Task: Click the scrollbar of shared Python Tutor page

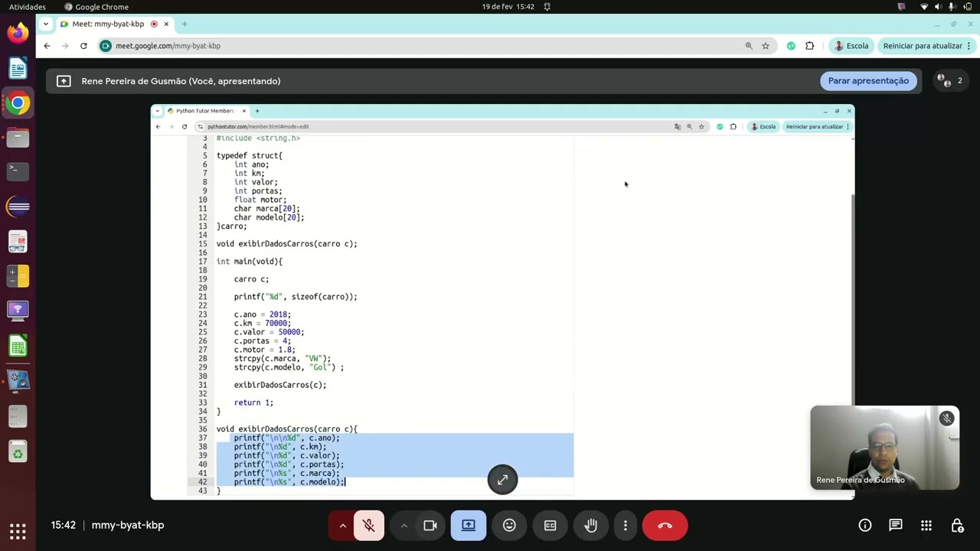Action: 851,343
